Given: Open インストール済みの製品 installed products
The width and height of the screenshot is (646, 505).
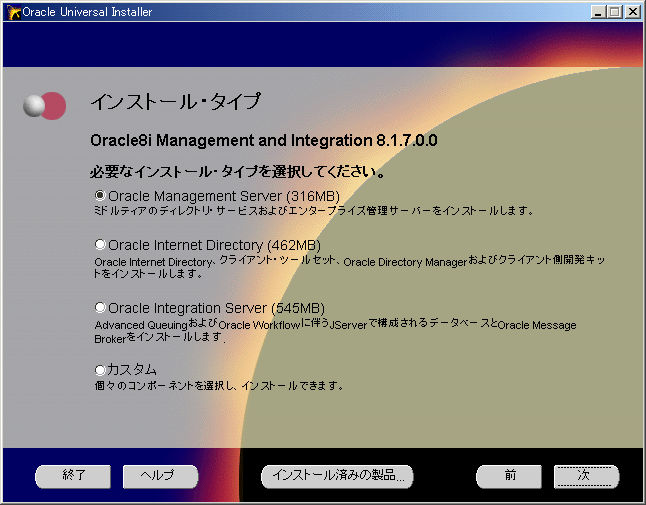Looking at the screenshot, I should click(x=337, y=476).
